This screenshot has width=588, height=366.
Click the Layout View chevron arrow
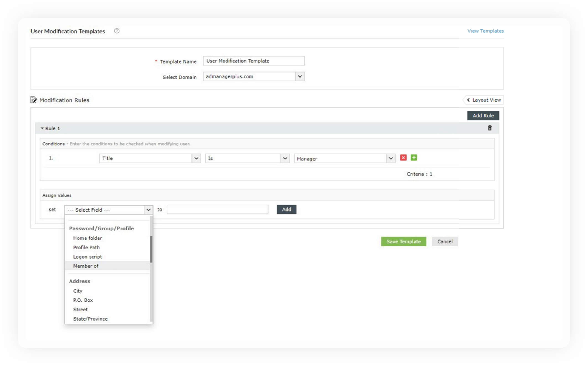tap(468, 100)
